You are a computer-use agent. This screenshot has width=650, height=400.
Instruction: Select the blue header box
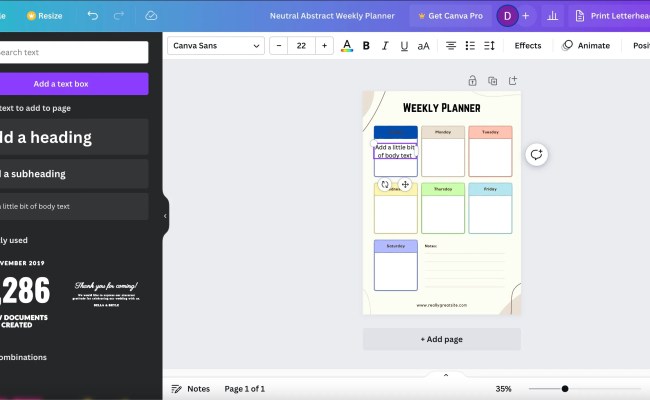click(x=395, y=132)
